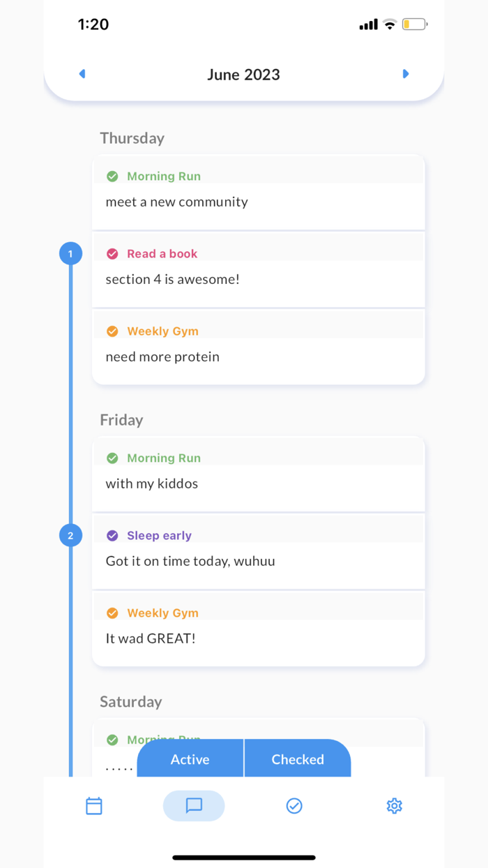Screen dimensions: 488x868
Task: Switch to the Active tab
Action: [x=190, y=759]
